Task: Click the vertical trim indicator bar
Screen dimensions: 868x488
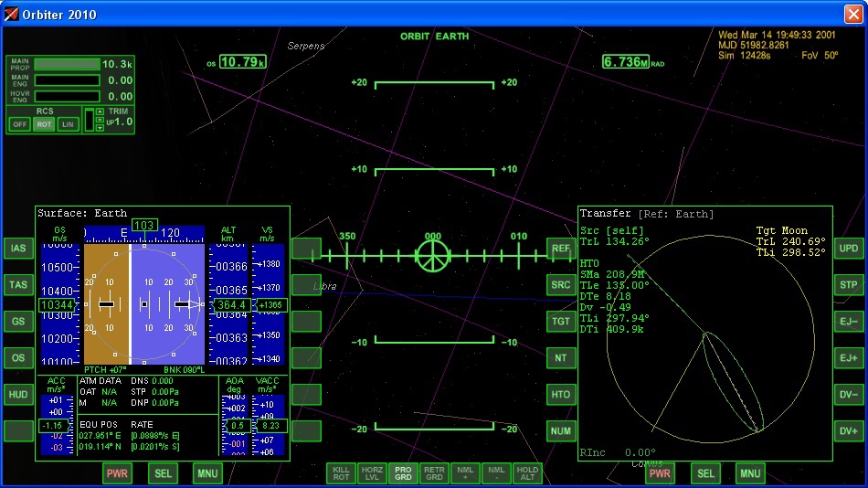Action: tap(90, 120)
